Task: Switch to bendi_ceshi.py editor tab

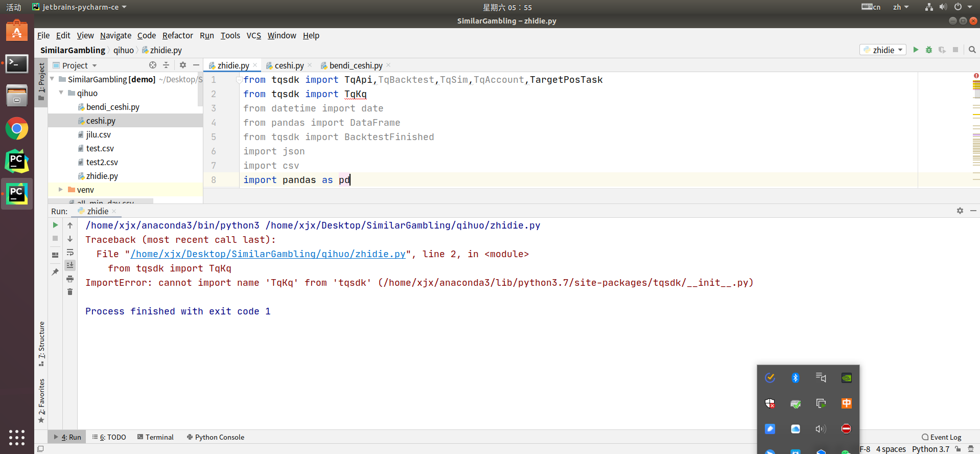Action: point(356,65)
